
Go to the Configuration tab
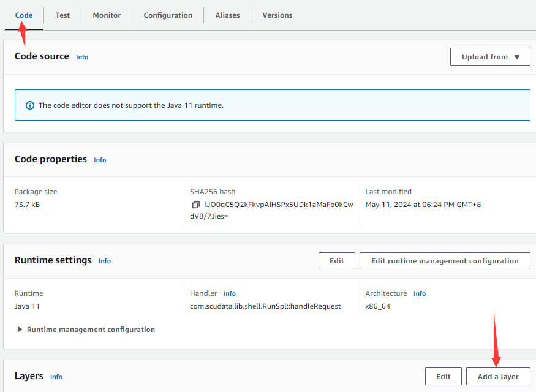coord(168,15)
